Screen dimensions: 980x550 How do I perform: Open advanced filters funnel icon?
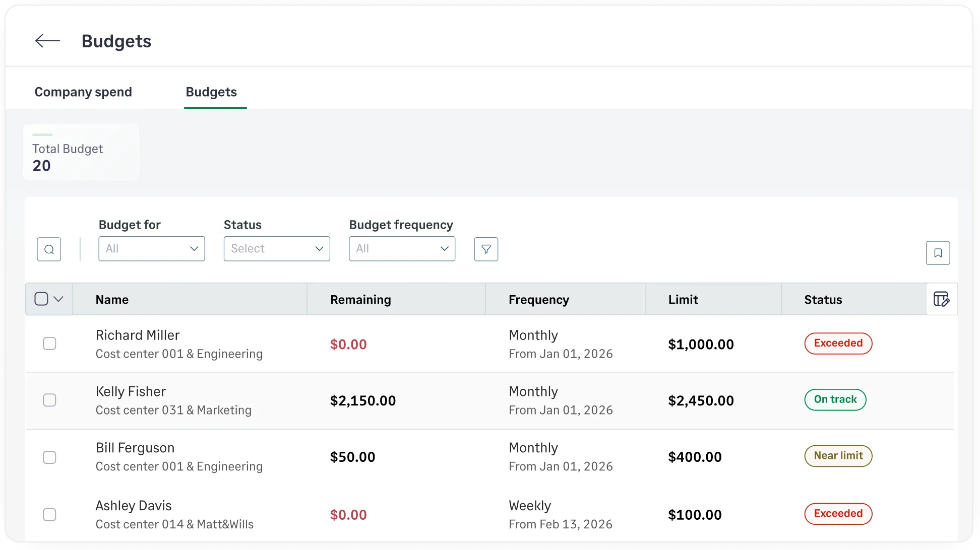486,249
